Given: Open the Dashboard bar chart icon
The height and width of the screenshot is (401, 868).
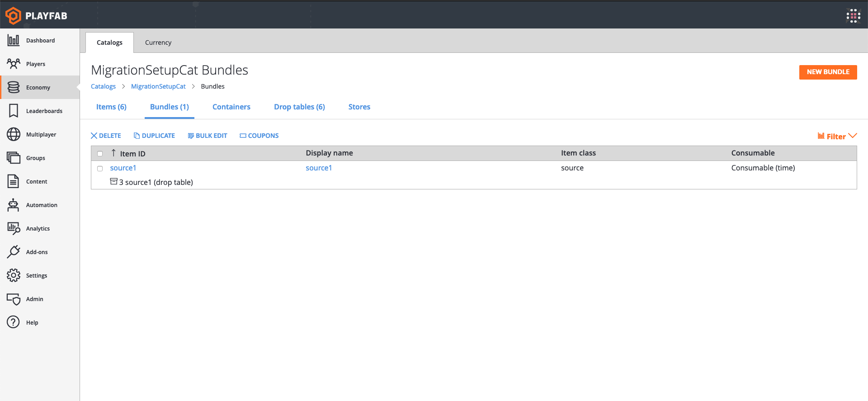Looking at the screenshot, I should coord(14,40).
